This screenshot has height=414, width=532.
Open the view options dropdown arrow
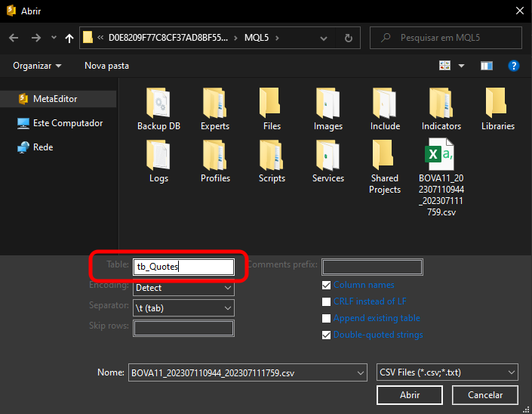pyautogui.click(x=461, y=66)
